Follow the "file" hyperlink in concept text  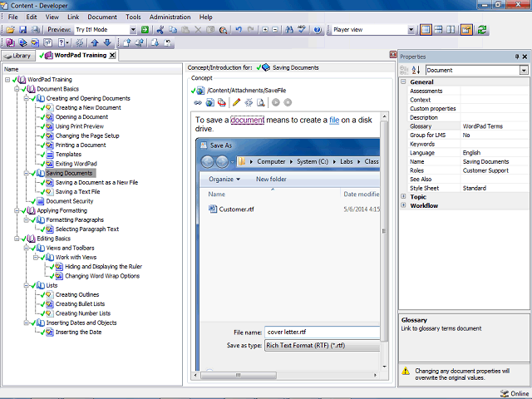334,120
